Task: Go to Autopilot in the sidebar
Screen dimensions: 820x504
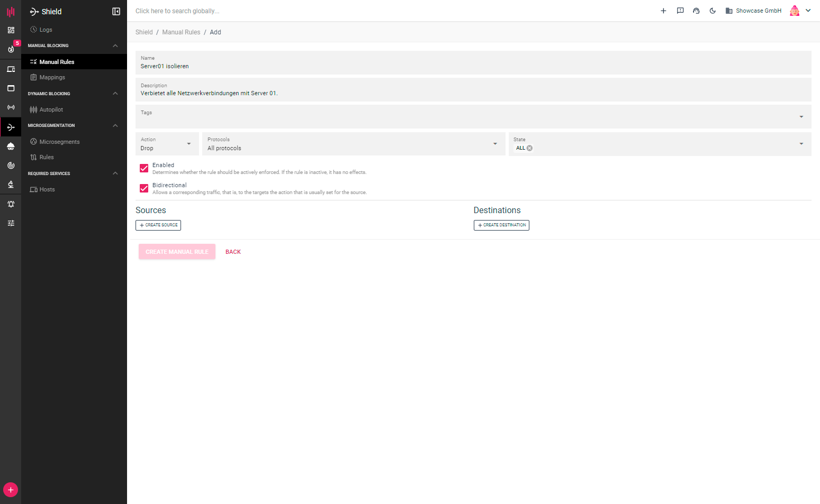Action: (x=51, y=109)
